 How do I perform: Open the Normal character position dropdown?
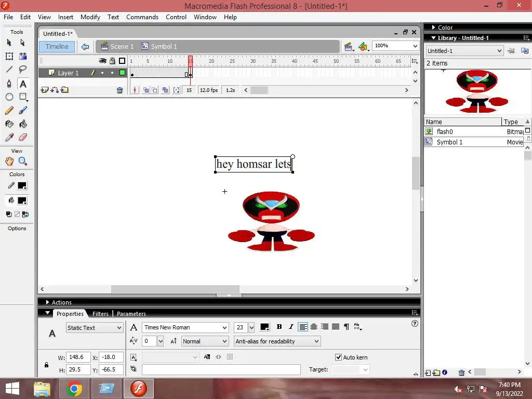(205, 341)
